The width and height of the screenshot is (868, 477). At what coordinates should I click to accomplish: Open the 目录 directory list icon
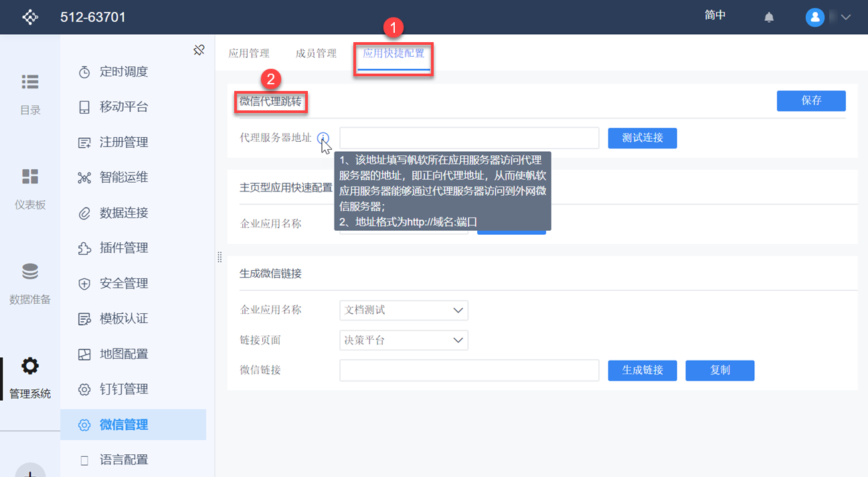click(30, 82)
